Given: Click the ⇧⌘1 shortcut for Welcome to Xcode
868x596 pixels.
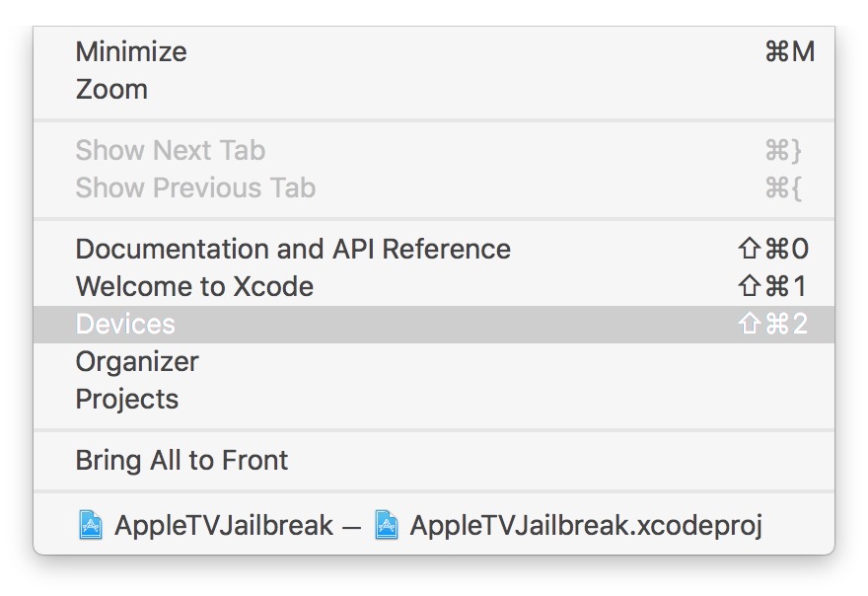Looking at the screenshot, I should (772, 286).
